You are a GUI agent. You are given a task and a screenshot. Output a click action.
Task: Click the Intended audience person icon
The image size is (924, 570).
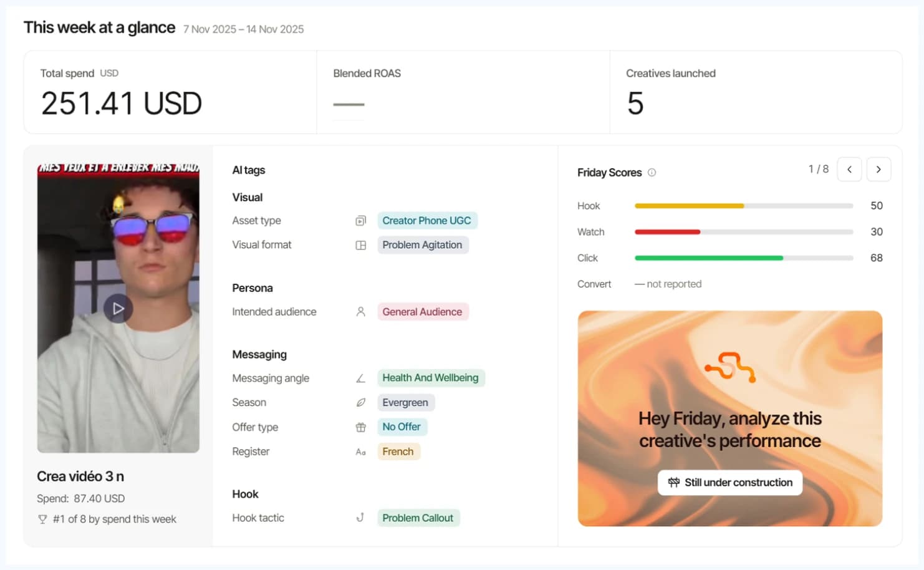360,312
